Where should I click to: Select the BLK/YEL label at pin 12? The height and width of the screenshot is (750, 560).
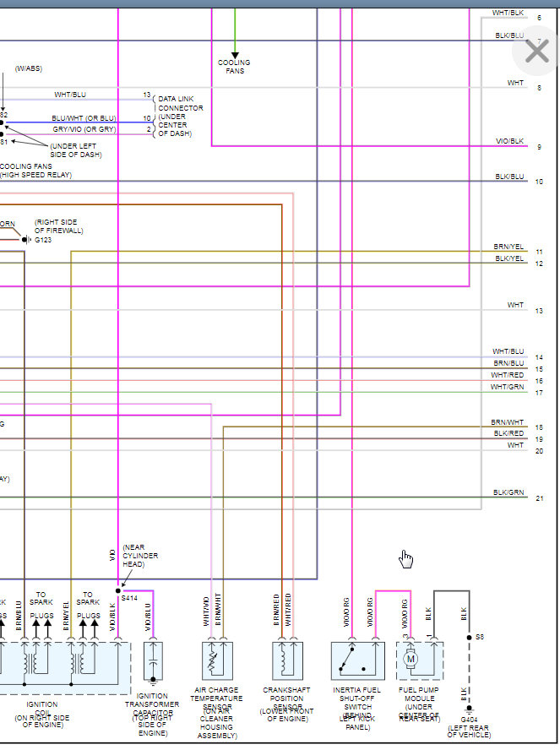(510, 258)
